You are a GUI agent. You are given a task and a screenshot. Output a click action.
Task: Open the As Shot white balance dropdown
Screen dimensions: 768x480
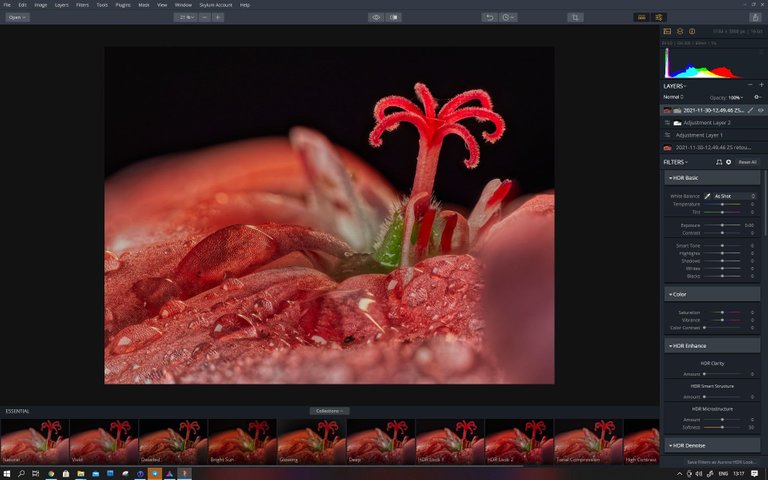coord(734,196)
